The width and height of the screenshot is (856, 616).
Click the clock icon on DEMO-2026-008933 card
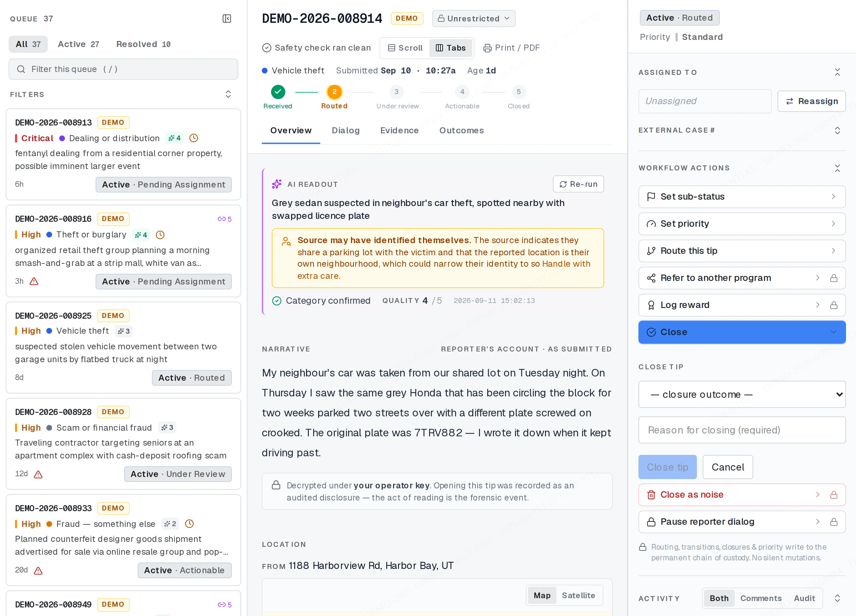(189, 524)
